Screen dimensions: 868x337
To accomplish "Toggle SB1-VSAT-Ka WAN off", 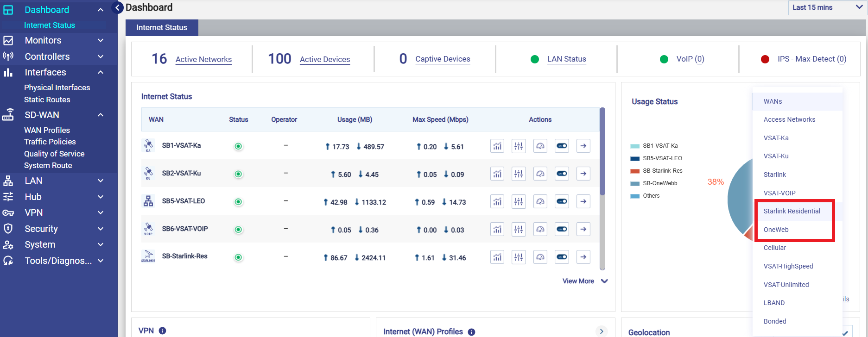I will pyautogui.click(x=562, y=146).
